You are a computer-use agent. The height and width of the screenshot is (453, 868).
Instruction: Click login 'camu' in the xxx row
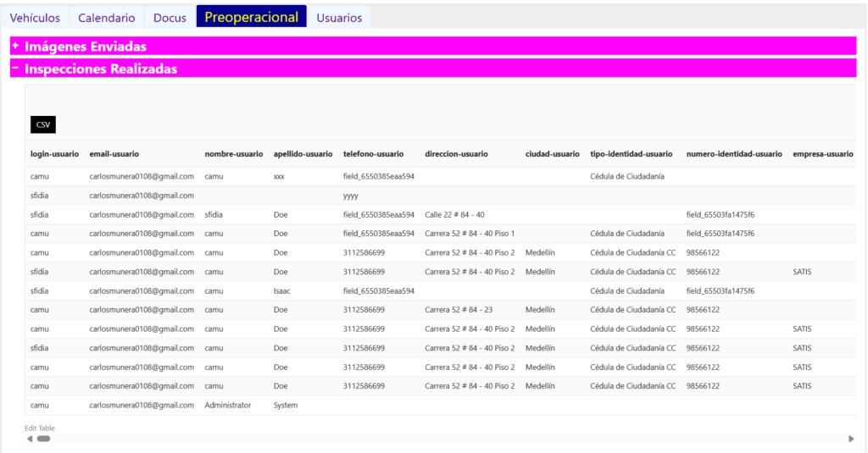(x=39, y=176)
